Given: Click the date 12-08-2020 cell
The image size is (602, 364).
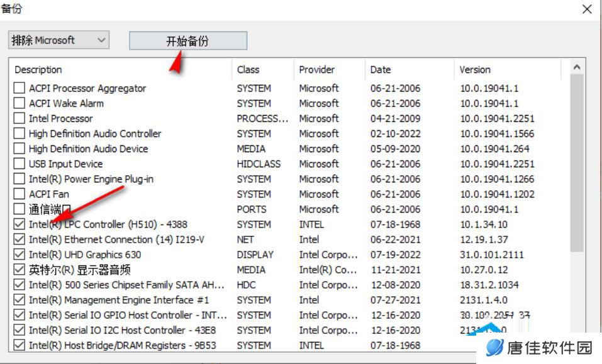Looking at the screenshot, I should click(396, 285).
